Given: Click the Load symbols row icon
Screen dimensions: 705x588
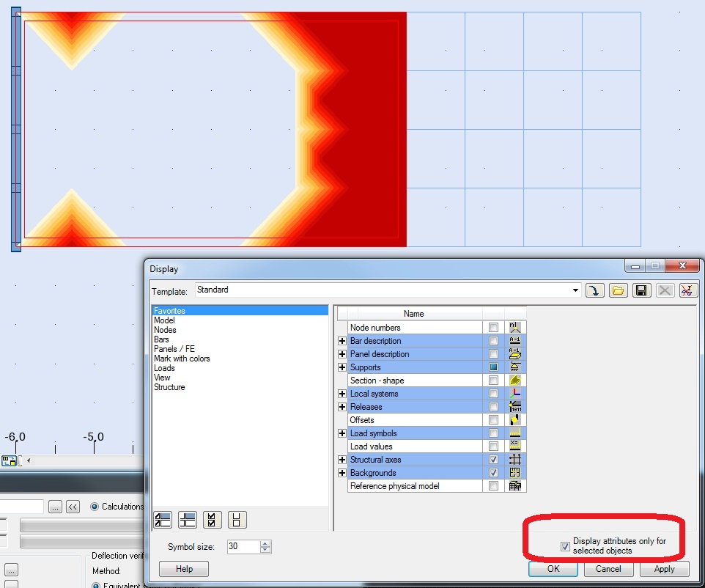Looking at the screenshot, I should tap(514, 433).
